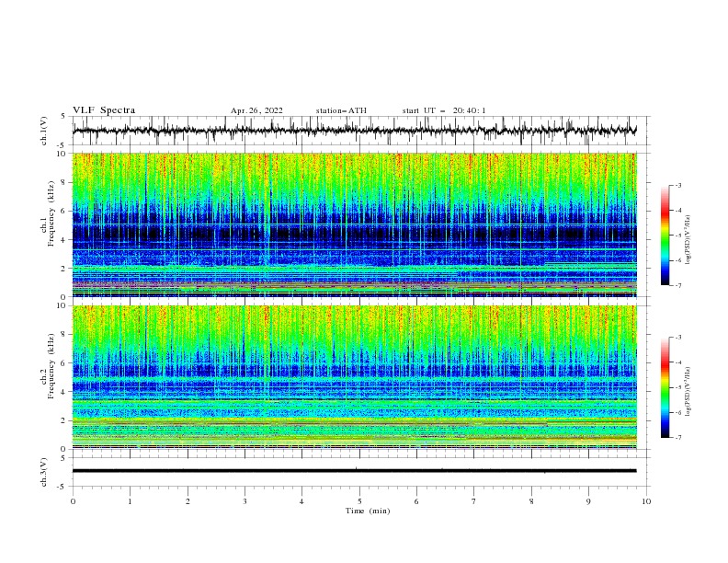Click the "5" volt tick on ch.1 waveform
This screenshot has width=728, height=563.
[x=63, y=117]
